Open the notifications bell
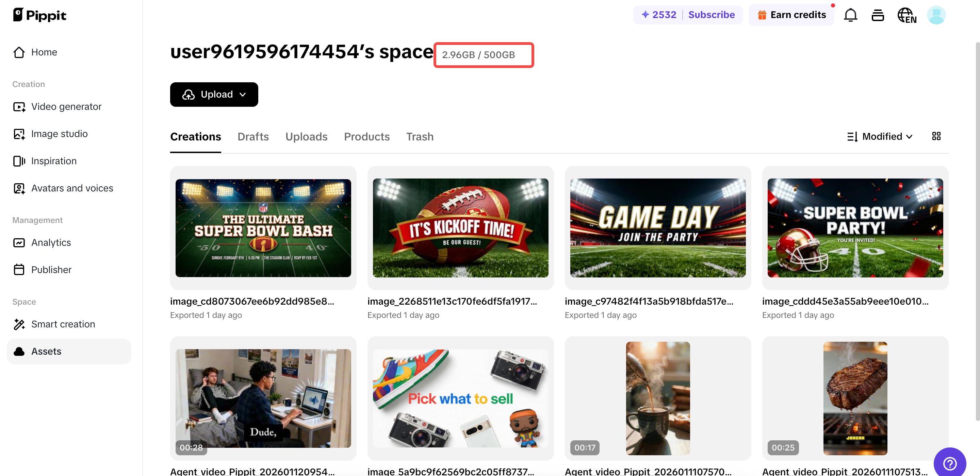Image resolution: width=980 pixels, height=476 pixels. [851, 15]
